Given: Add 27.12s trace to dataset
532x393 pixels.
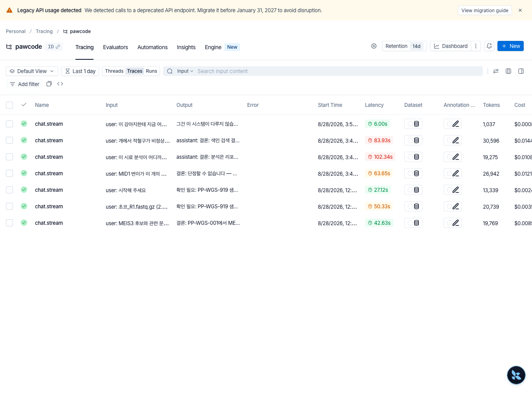Looking at the screenshot, I should (413, 190).
